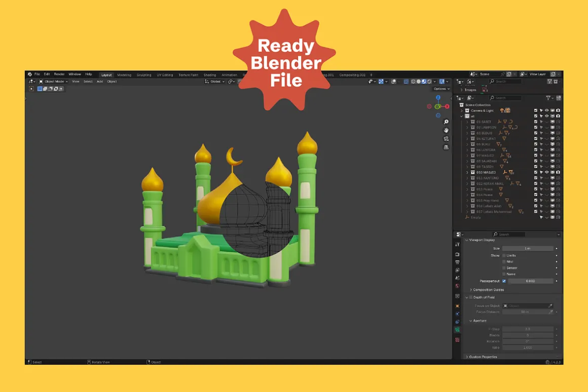
Task: Open the Render properties tab
Action: pyautogui.click(x=458, y=254)
